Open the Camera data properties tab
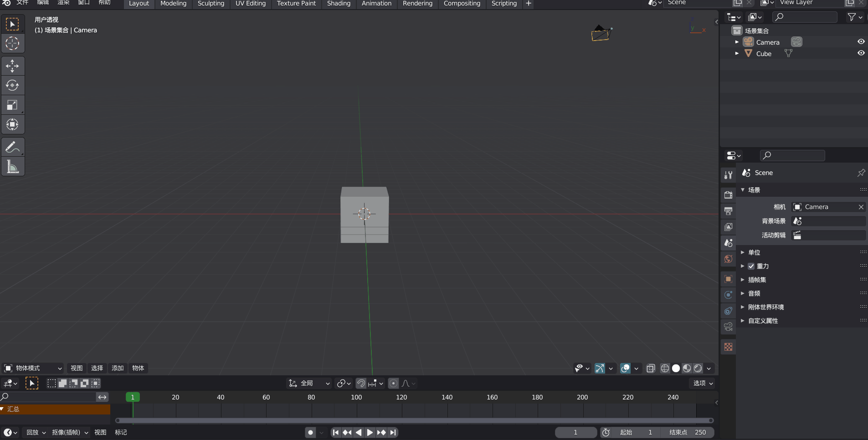The width and height of the screenshot is (868, 440). point(728,327)
